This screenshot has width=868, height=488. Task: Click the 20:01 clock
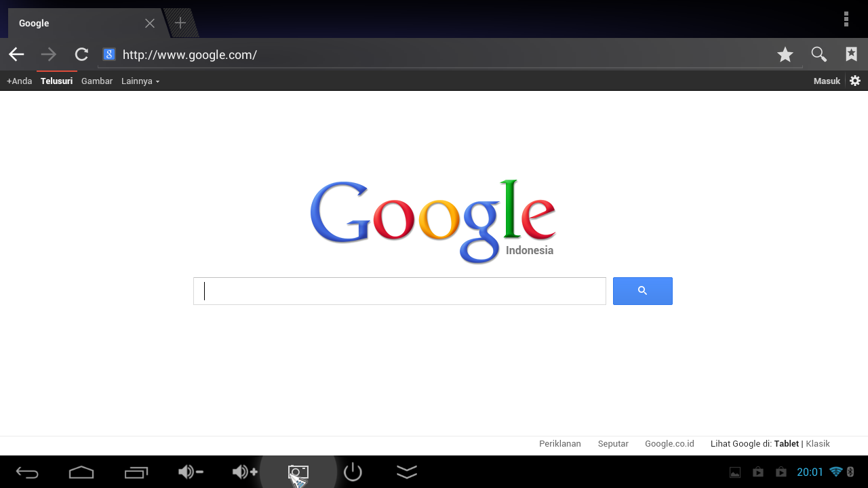pos(810,472)
